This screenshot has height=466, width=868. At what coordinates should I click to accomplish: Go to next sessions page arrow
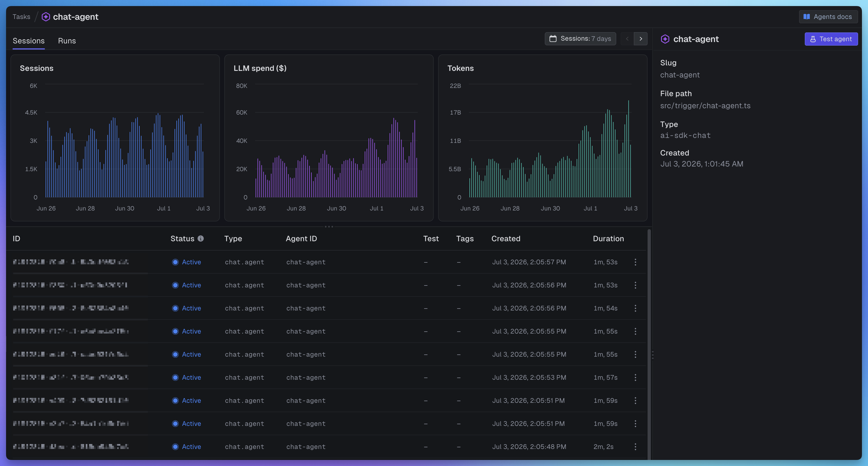(x=641, y=39)
